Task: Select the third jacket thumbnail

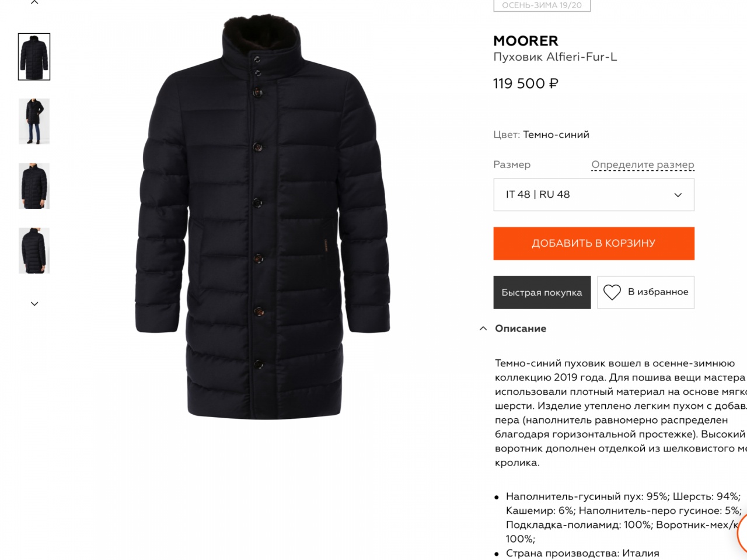Action: (34, 186)
